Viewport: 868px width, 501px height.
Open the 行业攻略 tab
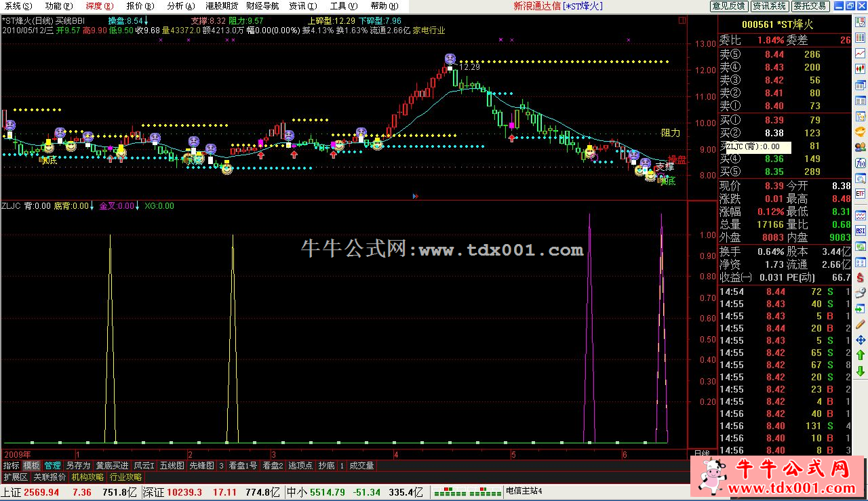click(x=125, y=477)
